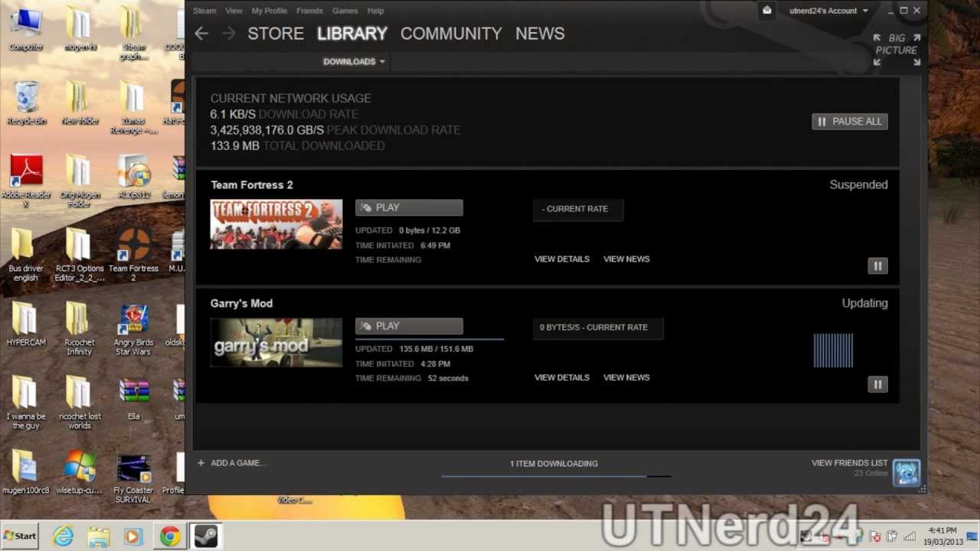Image resolution: width=980 pixels, height=551 pixels.
Task: Switch to the LIBRARY tab
Action: pyautogui.click(x=352, y=34)
